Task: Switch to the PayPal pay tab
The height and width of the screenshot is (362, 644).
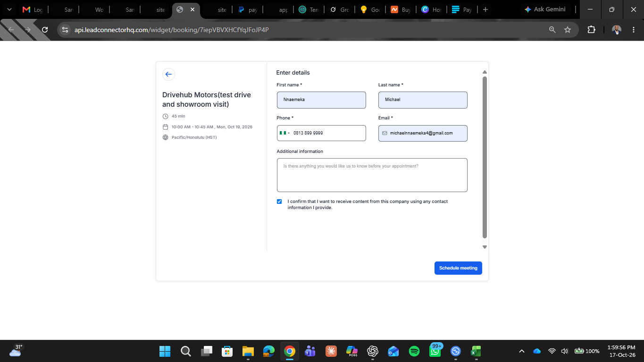Action: pyautogui.click(x=247, y=9)
